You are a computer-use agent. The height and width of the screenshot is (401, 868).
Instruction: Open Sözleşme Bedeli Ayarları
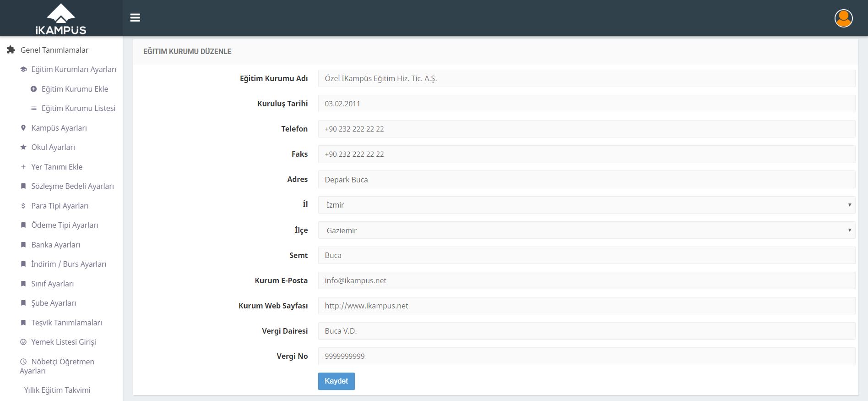72,186
